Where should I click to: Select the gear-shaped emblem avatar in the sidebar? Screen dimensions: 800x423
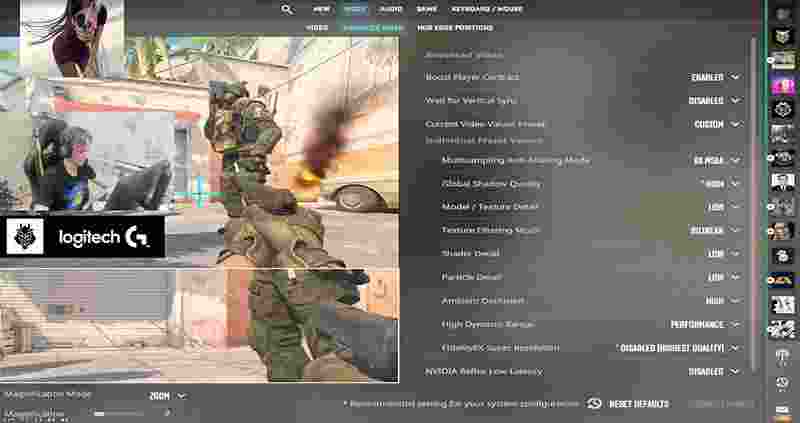point(783,109)
